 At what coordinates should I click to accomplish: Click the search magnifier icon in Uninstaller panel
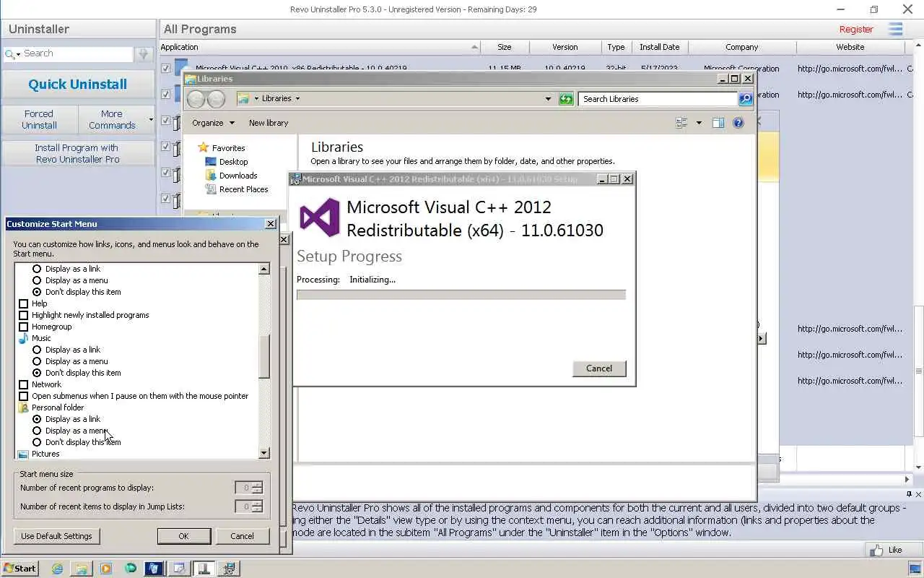9,54
